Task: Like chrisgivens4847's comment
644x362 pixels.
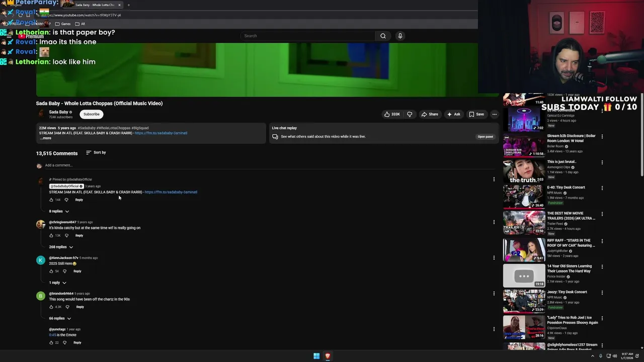Action: [x=51, y=235]
